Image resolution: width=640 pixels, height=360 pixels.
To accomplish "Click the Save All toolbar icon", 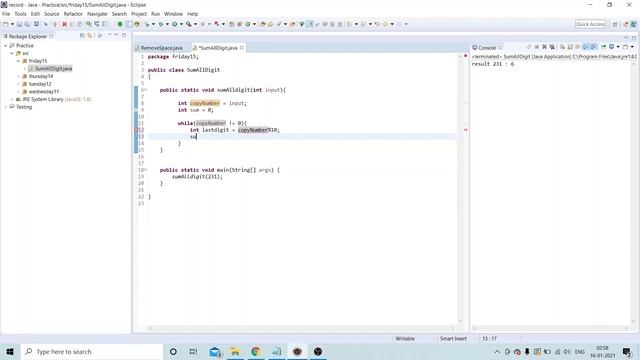I will click(27, 24).
